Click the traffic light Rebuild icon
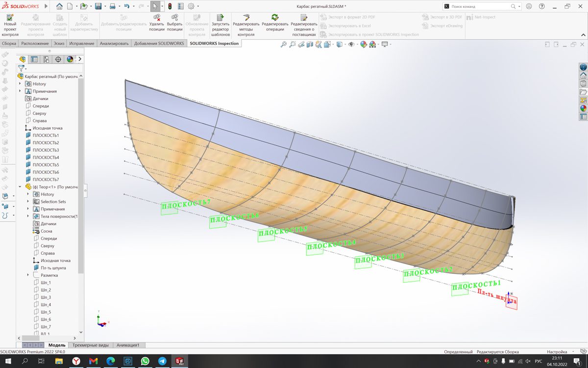The width and height of the screenshot is (588, 368). [x=170, y=6]
